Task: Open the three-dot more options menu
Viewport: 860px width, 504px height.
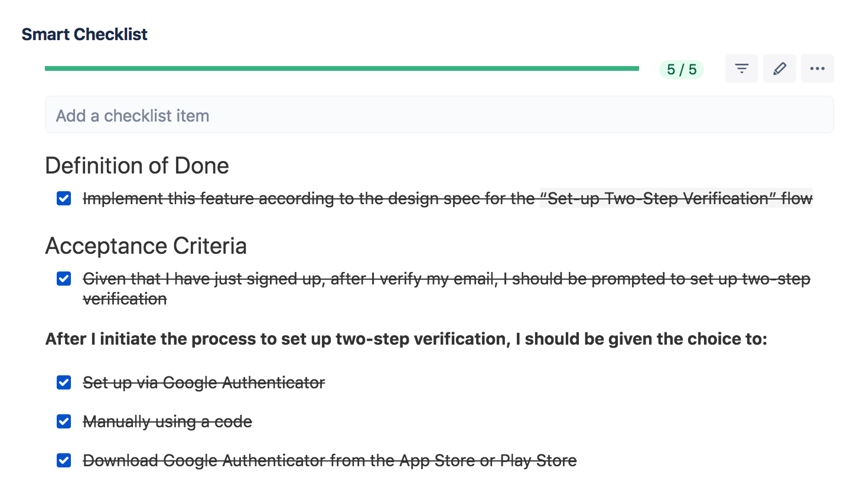Action: pyautogui.click(x=817, y=68)
